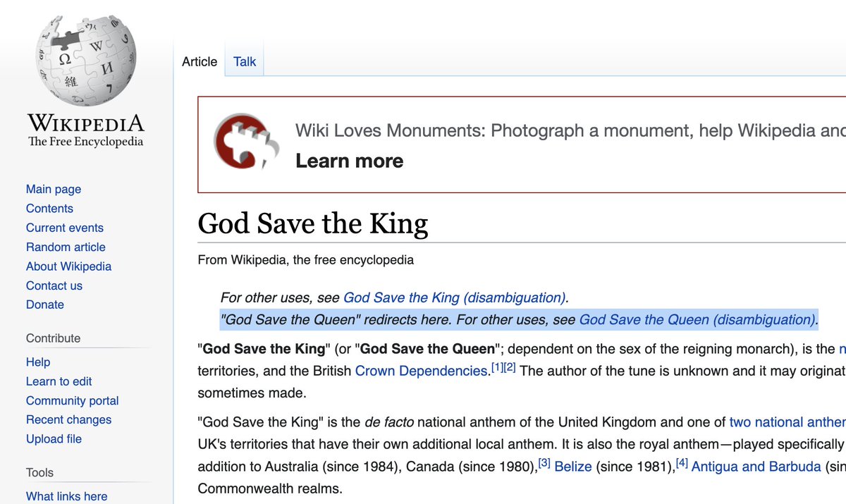Open God Save the King (disambiguation) link

click(455, 297)
